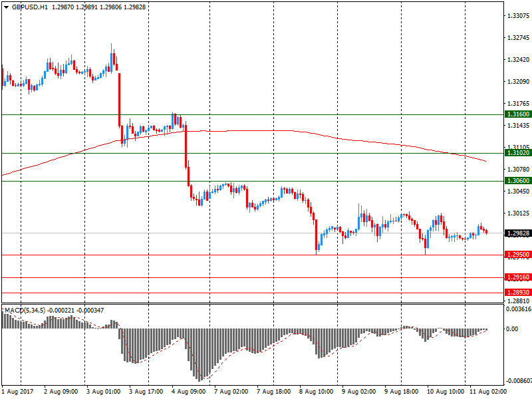Click the 1 Aug 2017 time axis label
This screenshot has height=399, width=532.
(18, 392)
